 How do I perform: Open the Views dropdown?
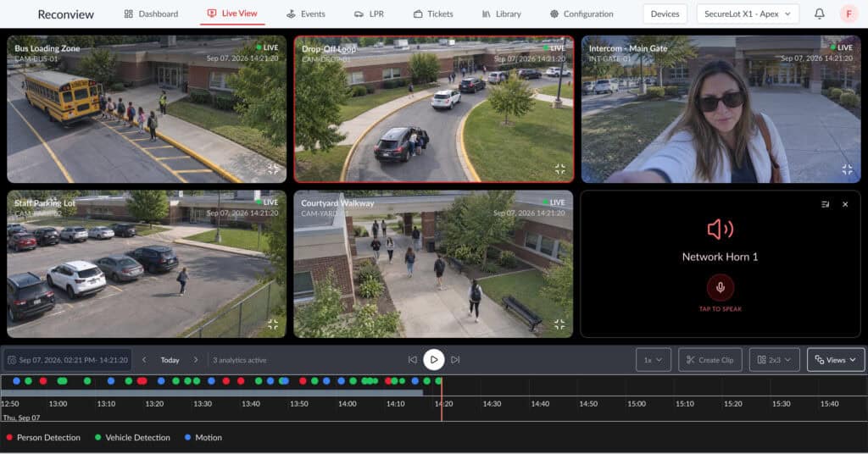pos(835,360)
